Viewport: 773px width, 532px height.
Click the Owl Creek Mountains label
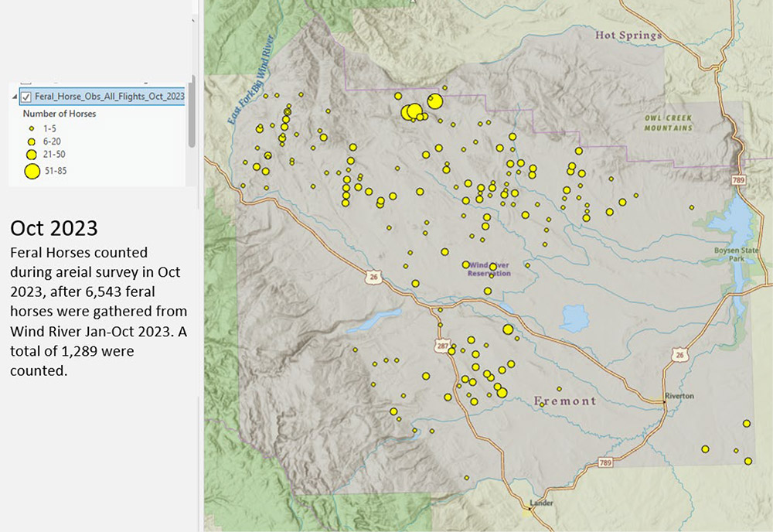[x=669, y=123]
